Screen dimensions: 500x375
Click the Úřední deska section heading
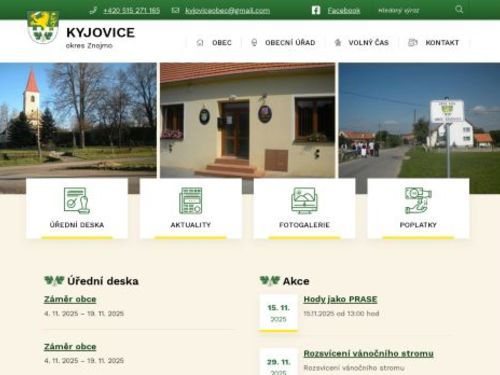[x=103, y=281]
